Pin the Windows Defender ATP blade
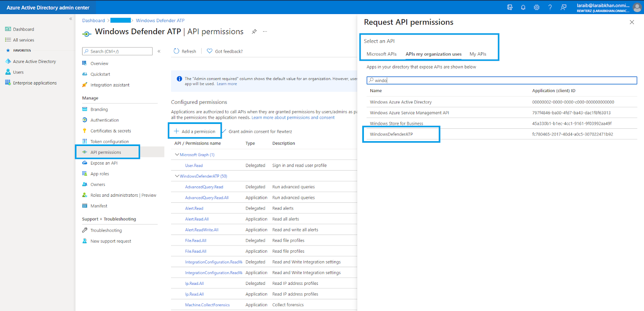Image resolution: width=644 pixels, height=311 pixels. (254, 31)
